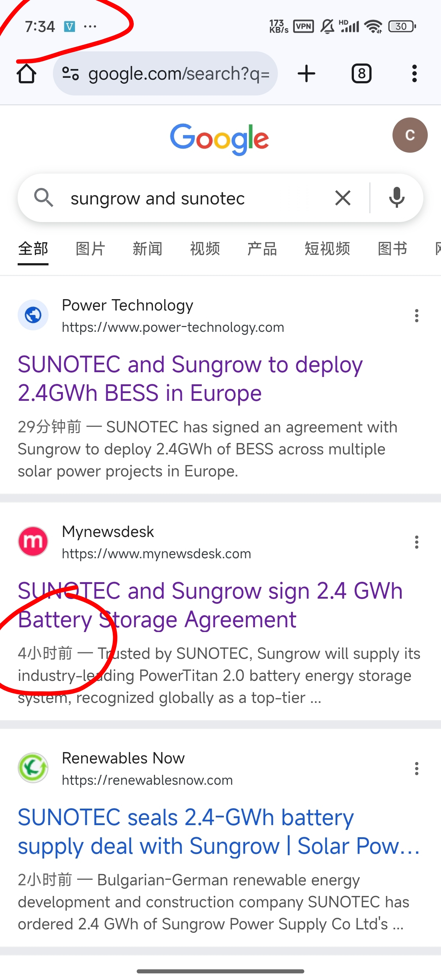Screen dimensions: 441x980
Task: Clear the search query with X
Action: coord(343,198)
